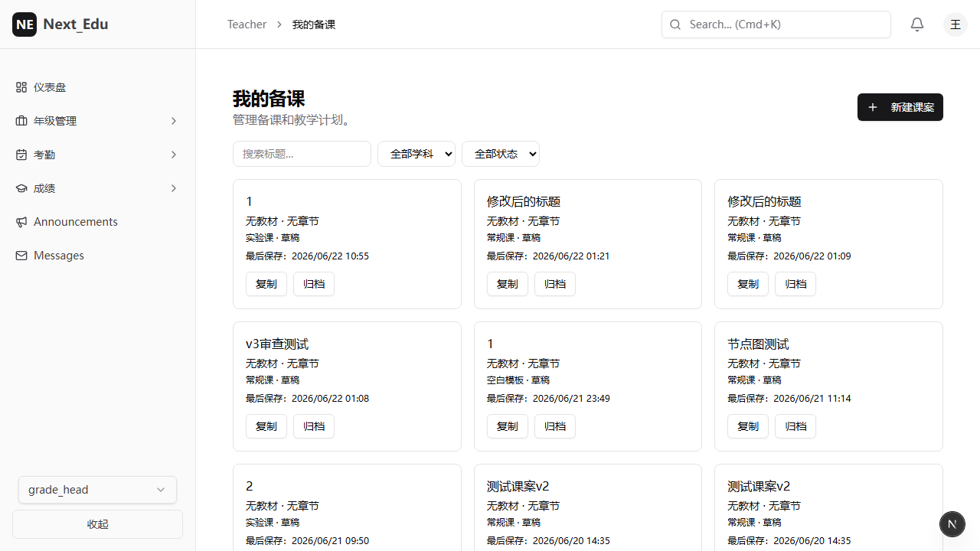Image resolution: width=980 pixels, height=551 pixels.
Task: Open 修改后的标题 title saved 2026/06/22 01:09
Action: pos(764,202)
